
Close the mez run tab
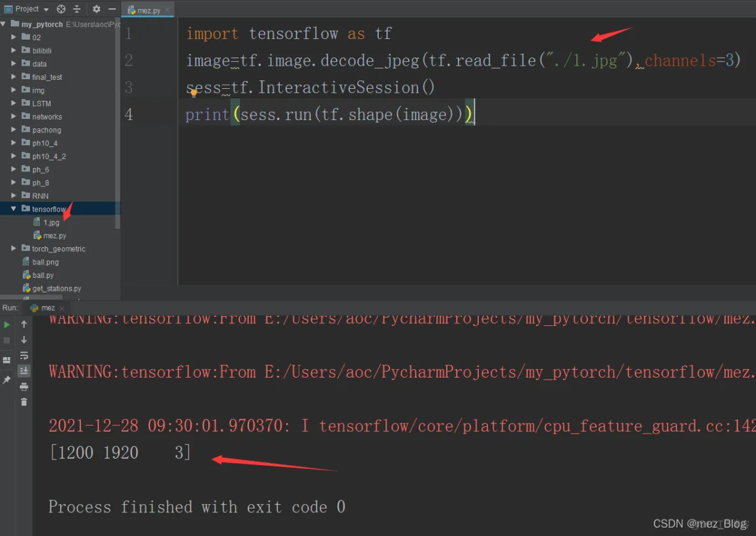coord(62,309)
